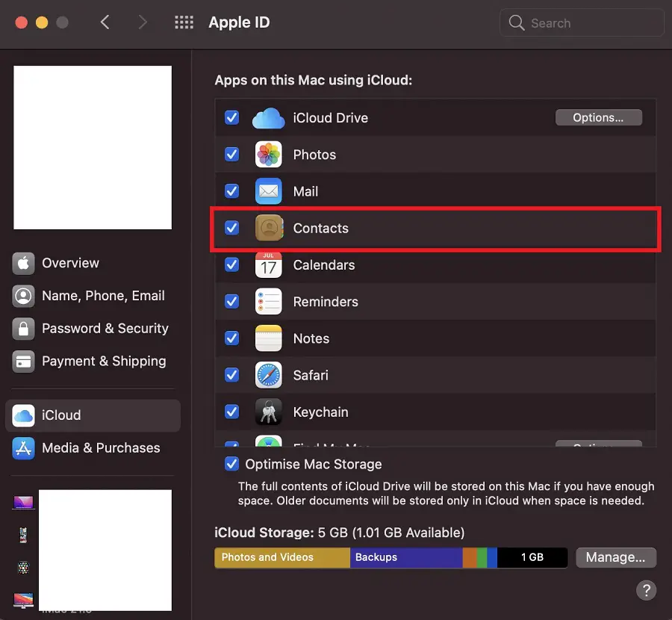Disable Optimise Mac Storage checkbox

(232, 463)
